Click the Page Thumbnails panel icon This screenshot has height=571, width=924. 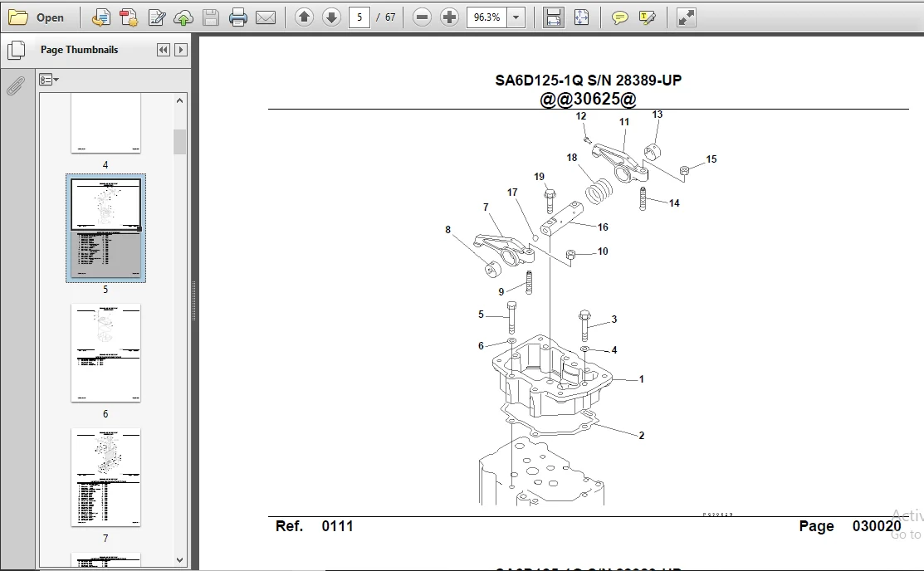[16, 50]
